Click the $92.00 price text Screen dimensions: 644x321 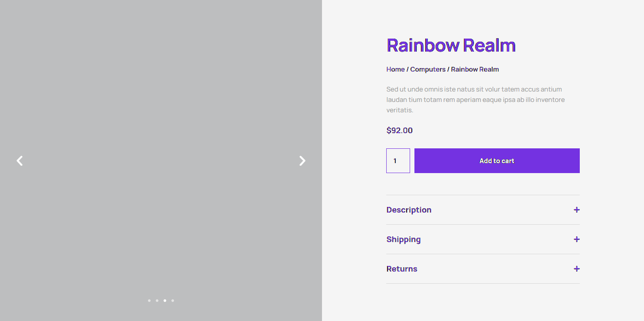[399, 131]
